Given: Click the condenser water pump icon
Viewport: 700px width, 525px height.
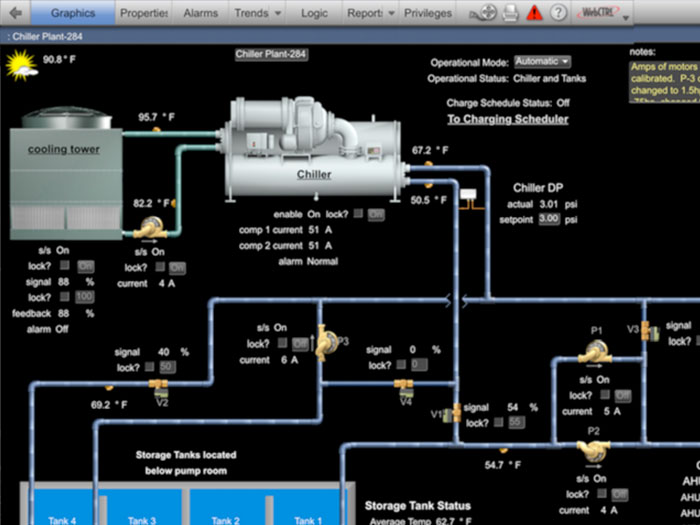Looking at the screenshot, I should point(150,228).
